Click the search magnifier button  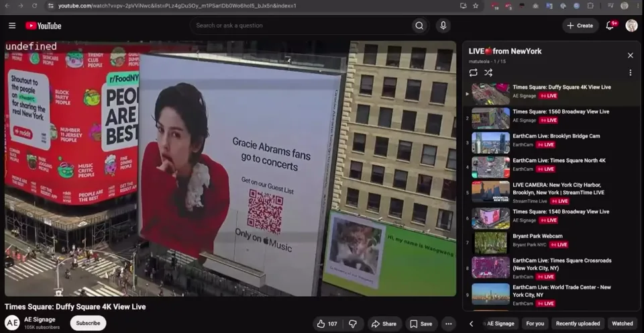click(419, 26)
